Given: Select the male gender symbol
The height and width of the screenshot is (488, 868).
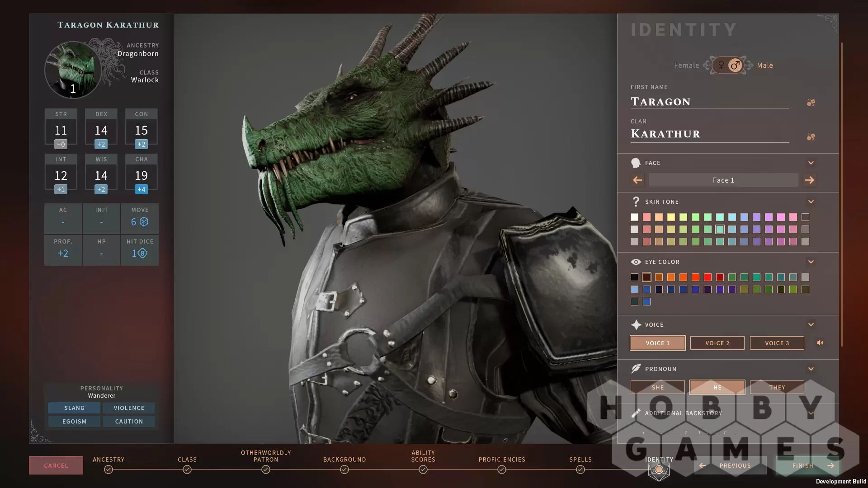Looking at the screenshot, I should click(x=736, y=65).
